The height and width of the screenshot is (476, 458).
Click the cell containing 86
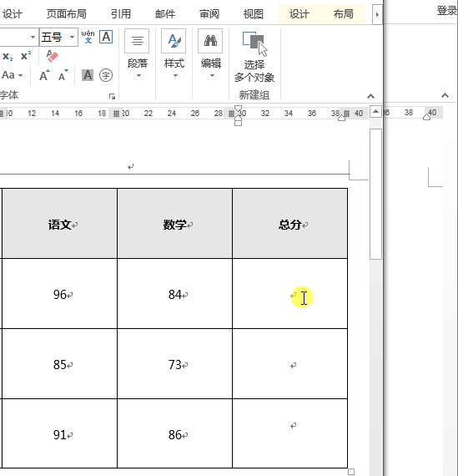[174, 433]
